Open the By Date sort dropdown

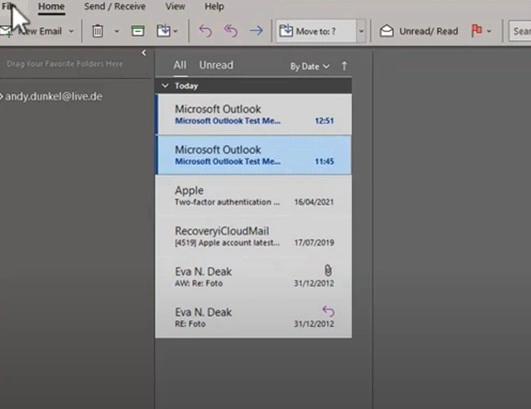(310, 66)
